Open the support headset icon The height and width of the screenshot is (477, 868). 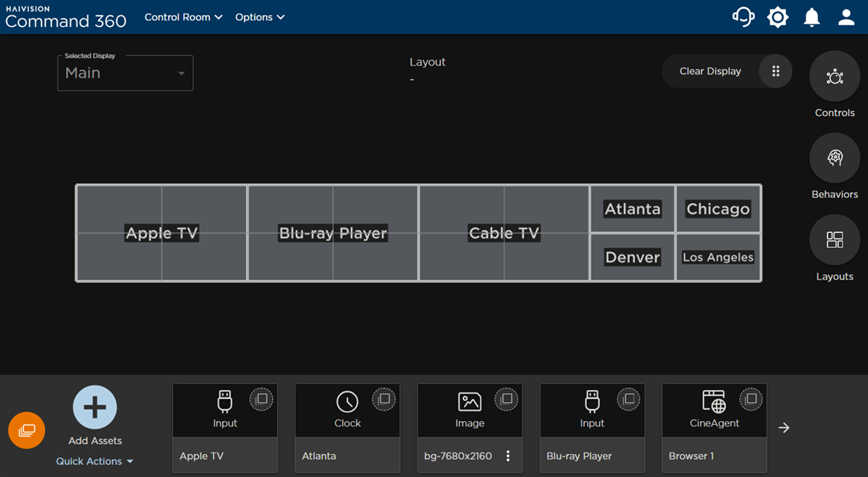click(x=743, y=17)
